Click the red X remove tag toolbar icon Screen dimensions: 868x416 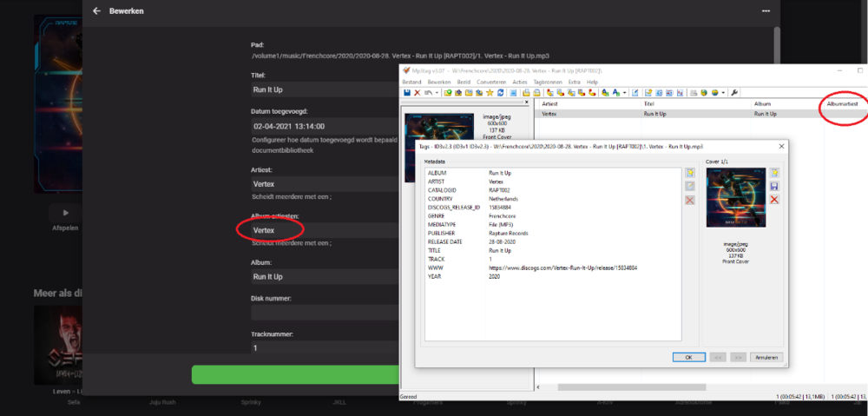[417, 92]
